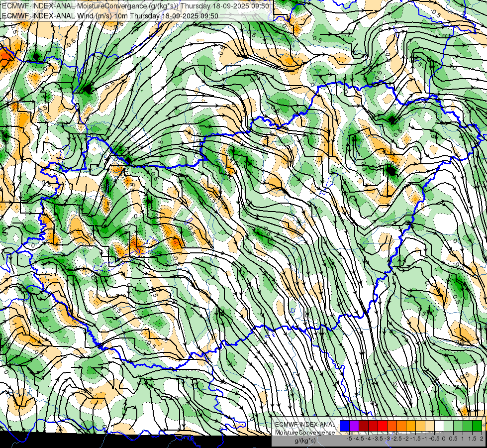Click the purple legend color swatch
The height and width of the screenshot is (448, 487).
coord(354,426)
